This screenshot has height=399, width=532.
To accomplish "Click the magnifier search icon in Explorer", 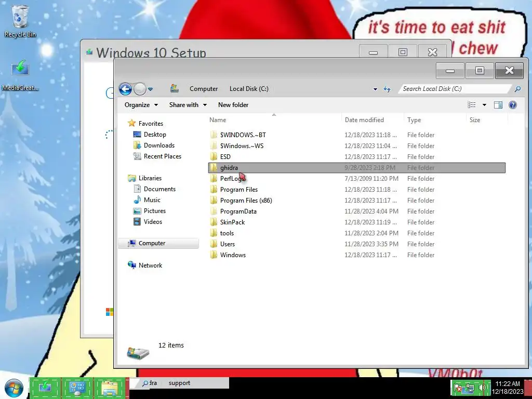I will coord(517,89).
